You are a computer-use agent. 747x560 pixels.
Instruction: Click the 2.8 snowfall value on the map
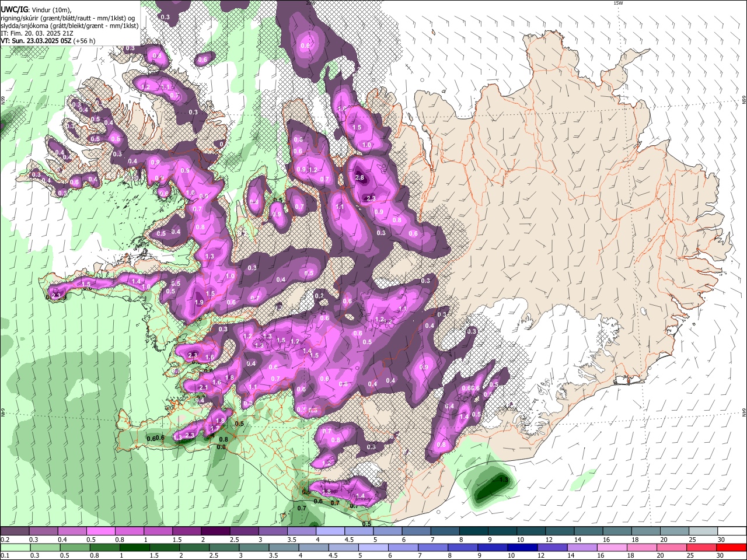coord(359,178)
